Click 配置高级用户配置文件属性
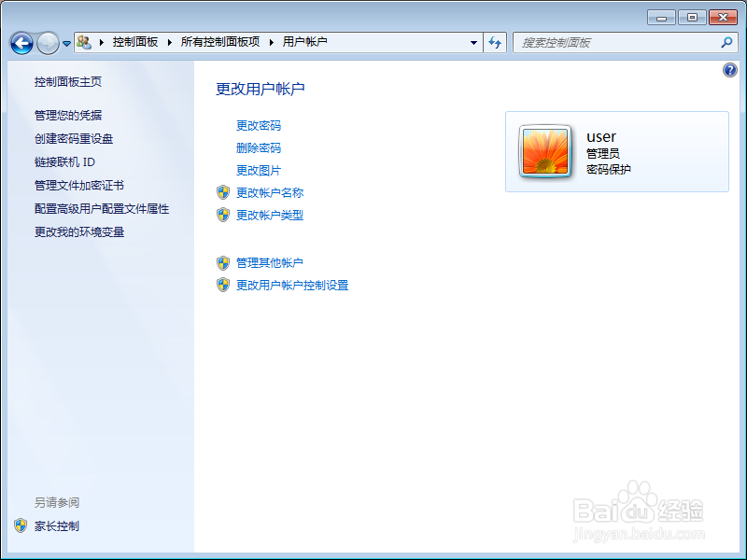This screenshot has height=560, width=747. (102, 208)
